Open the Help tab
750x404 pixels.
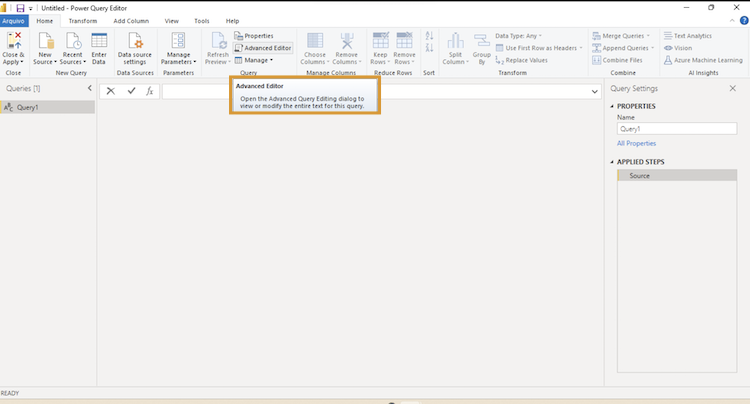[232, 21]
